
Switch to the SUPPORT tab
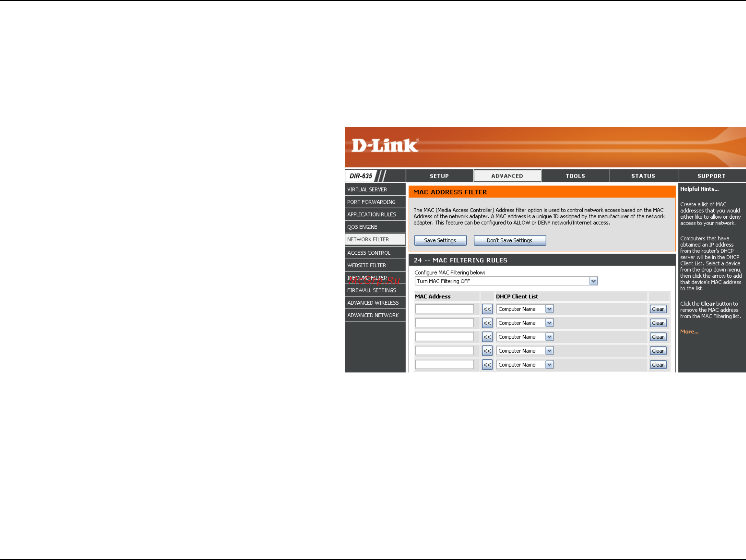(712, 176)
